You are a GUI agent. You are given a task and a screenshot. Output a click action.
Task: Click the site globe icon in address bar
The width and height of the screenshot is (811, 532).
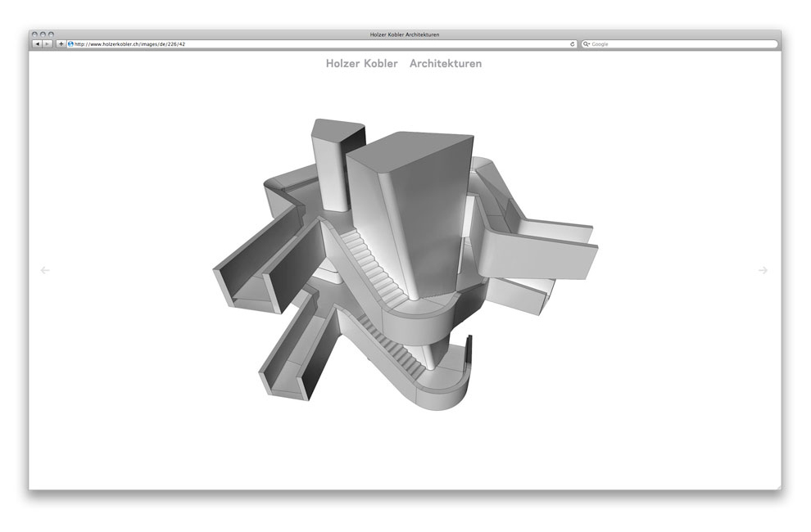70,44
